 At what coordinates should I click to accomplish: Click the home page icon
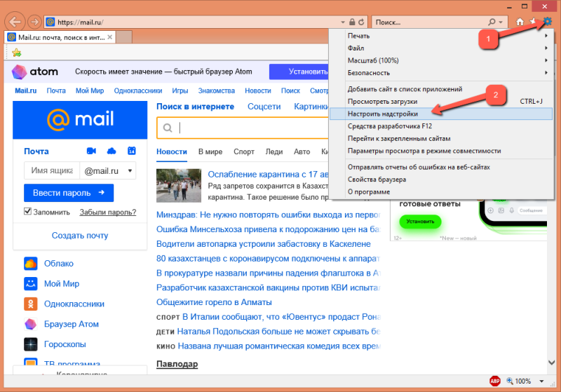tap(520, 22)
